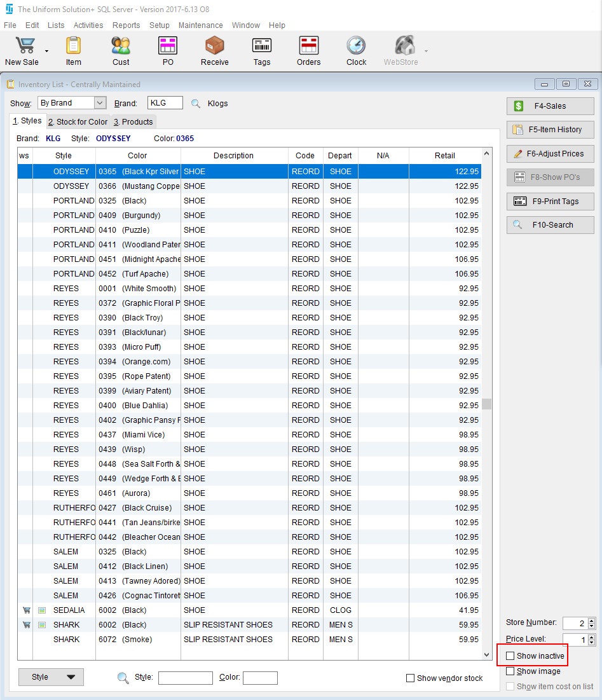Viewport: 602px width, 700px height.
Task: Switch to the Products tab
Action: [133, 122]
